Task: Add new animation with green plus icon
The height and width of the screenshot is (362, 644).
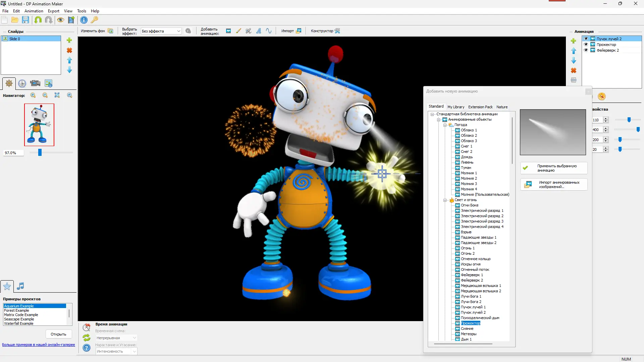Action: tap(574, 41)
